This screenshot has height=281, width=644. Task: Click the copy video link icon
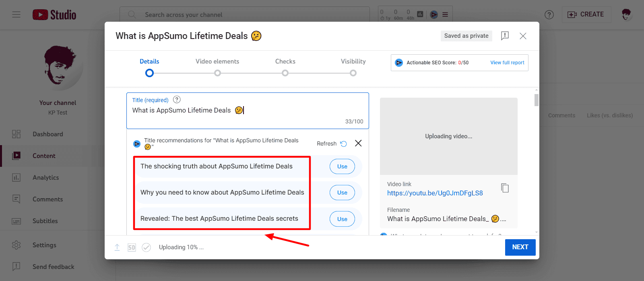[x=505, y=188]
